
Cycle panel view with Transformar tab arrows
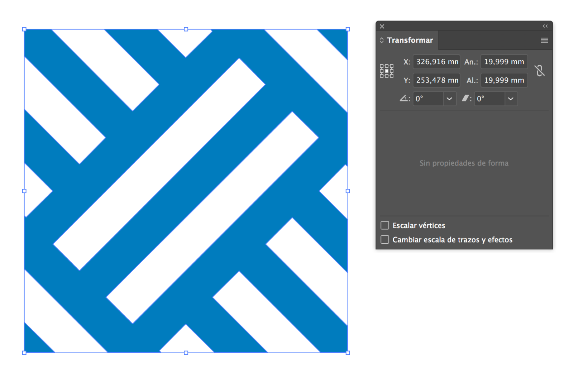[382, 40]
